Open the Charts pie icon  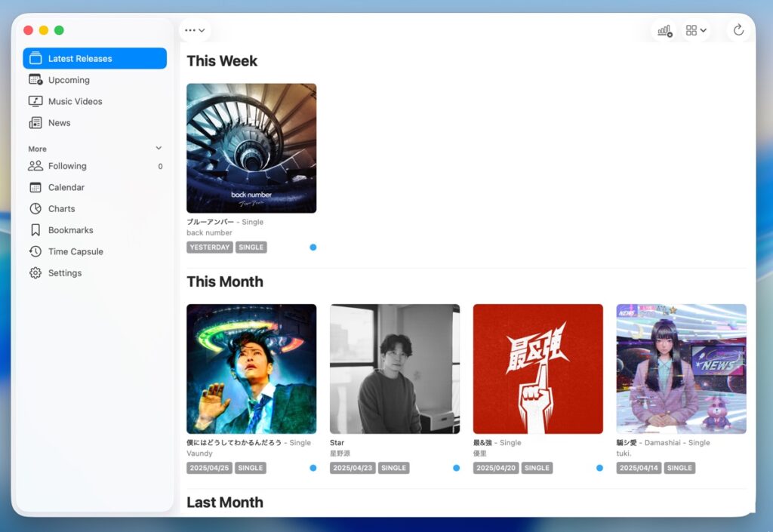tap(35, 209)
